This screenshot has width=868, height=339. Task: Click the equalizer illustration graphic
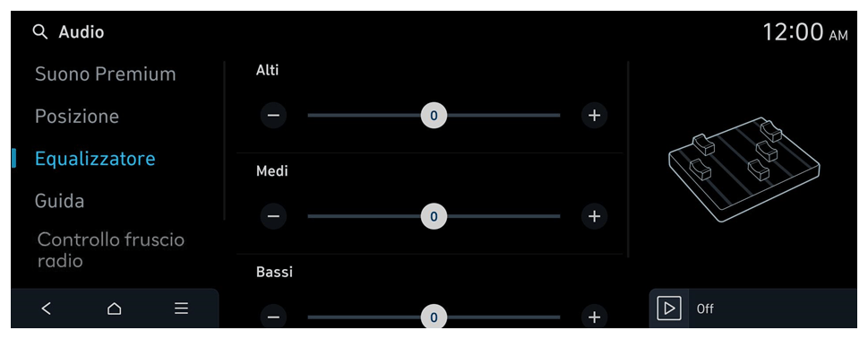(744, 169)
